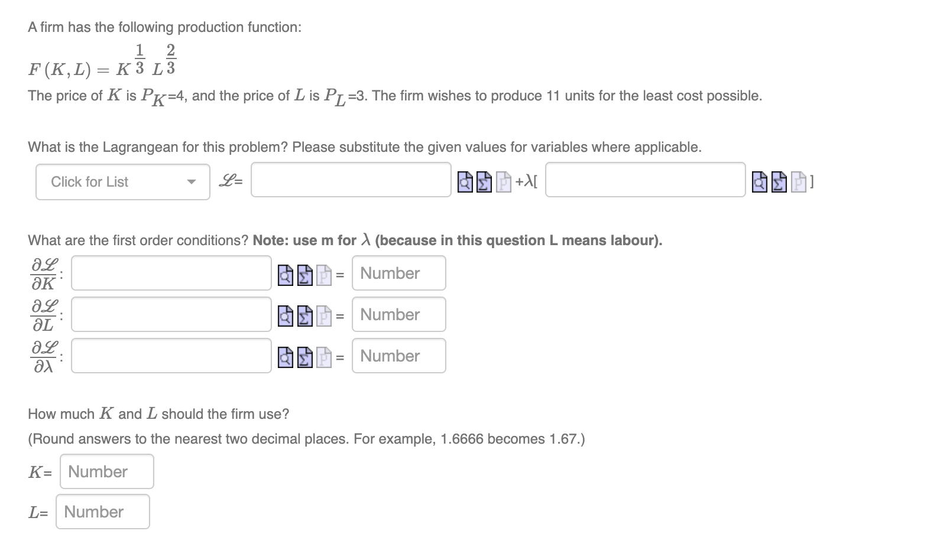Viewport: 927px width, 560px height.
Task: Click the plaintext icon on the ∂L/∂λ row
Action: click(x=323, y=356)
